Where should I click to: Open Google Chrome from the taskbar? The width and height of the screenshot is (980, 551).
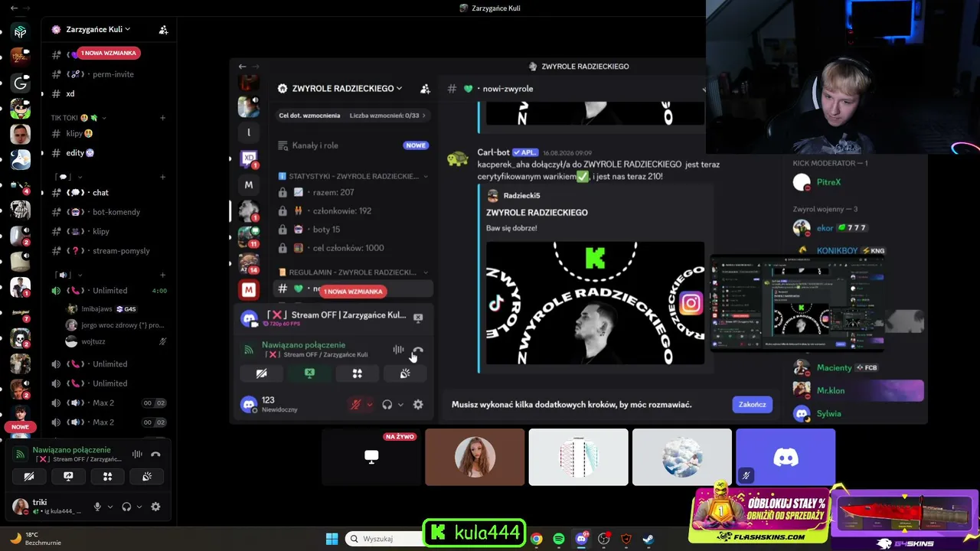[537, 539]
